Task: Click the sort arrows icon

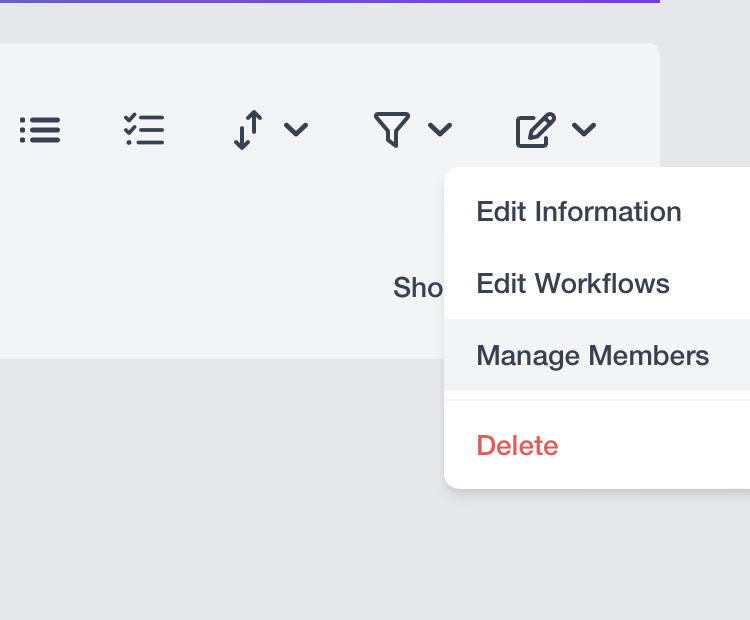Action: click(248, 130)
